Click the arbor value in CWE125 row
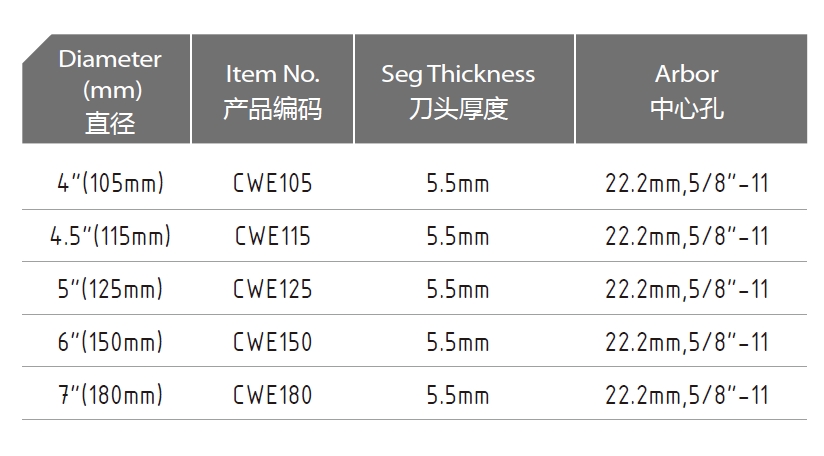The width and height of the screenshot is (824, 456). [x=687, y=289]
